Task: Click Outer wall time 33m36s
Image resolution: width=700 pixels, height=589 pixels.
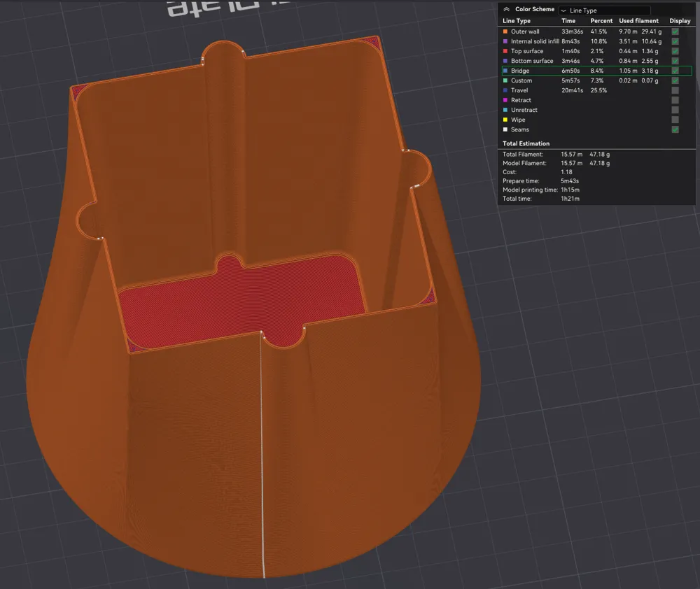Action: click(x=573, y=31)
